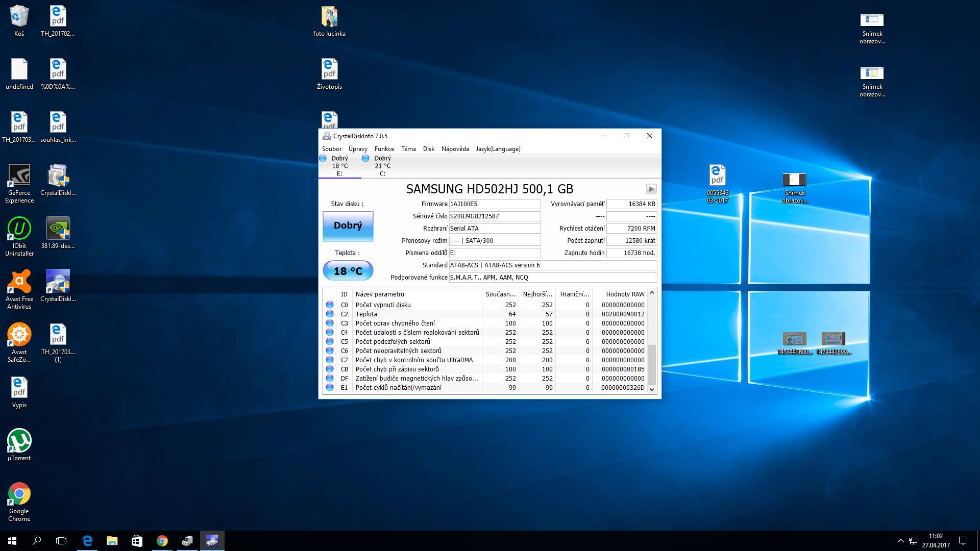Click the Hodnoty RAW column header
This screenshot has height=551, width=980.
pos(620,294)
